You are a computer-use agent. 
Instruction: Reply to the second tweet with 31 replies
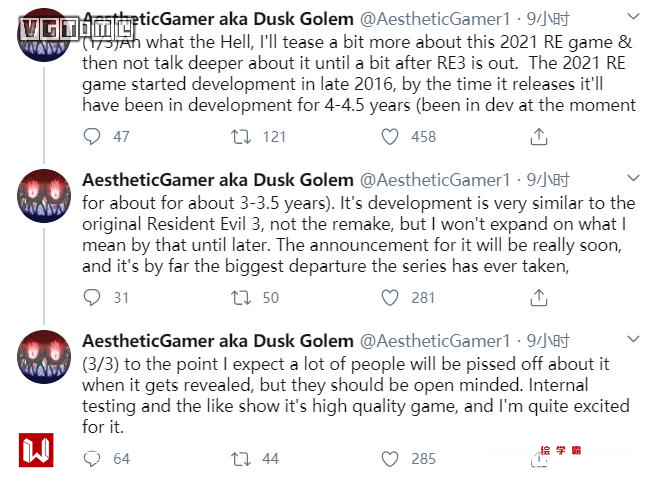[92, 297]
